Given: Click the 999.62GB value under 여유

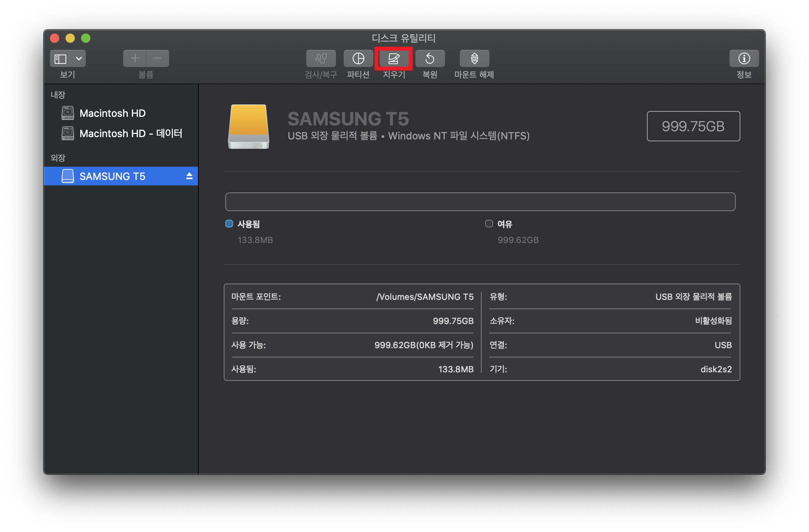Looking at the screenshot, I should [x=518, y=240].
